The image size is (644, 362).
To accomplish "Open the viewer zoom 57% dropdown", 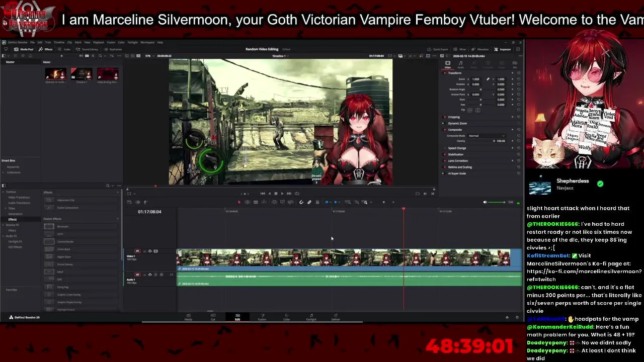I will point(149,56).
